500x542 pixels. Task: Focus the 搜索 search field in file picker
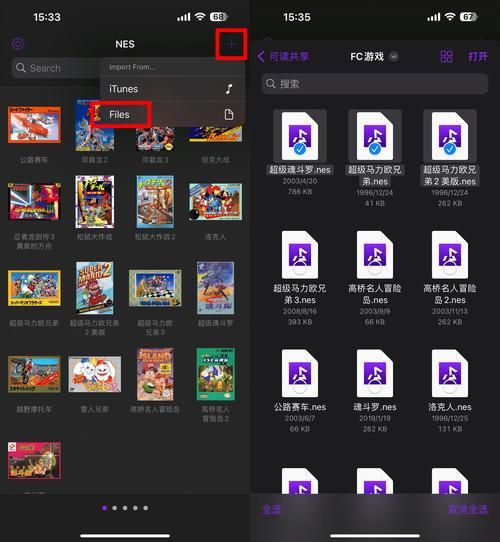[x=375, y=84]
